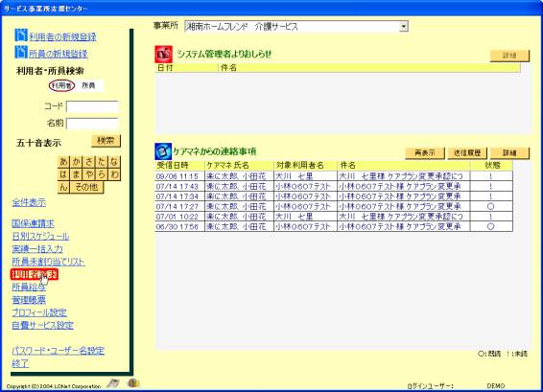This screenshot has width=543, height=392.
Task: Click the 全件表示 link
Action: click(29, 202)
